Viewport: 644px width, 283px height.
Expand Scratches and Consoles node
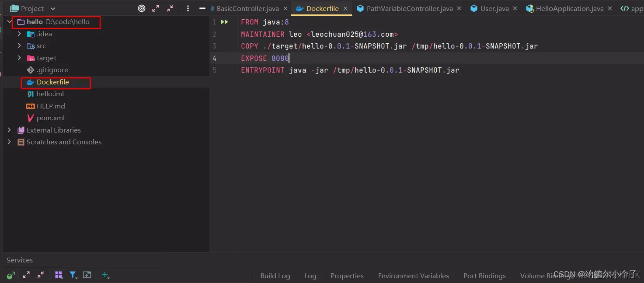9,142
